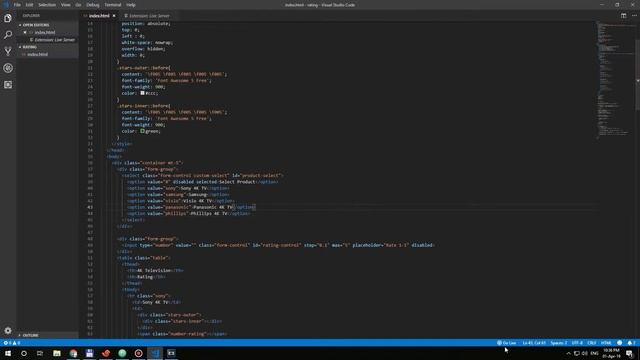Viewport: 640px width, 360px height.
Task: Open the Explorer view in activity bar
Action: coord(8,18)
